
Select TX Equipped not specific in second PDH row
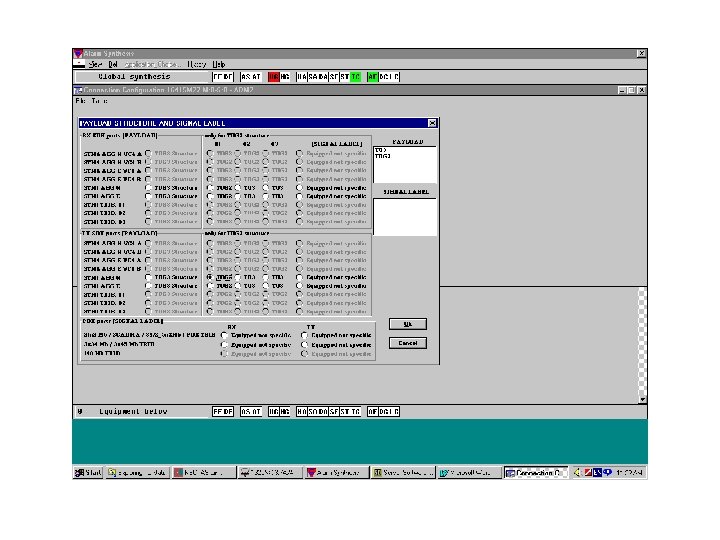click(x=304, y=344)
